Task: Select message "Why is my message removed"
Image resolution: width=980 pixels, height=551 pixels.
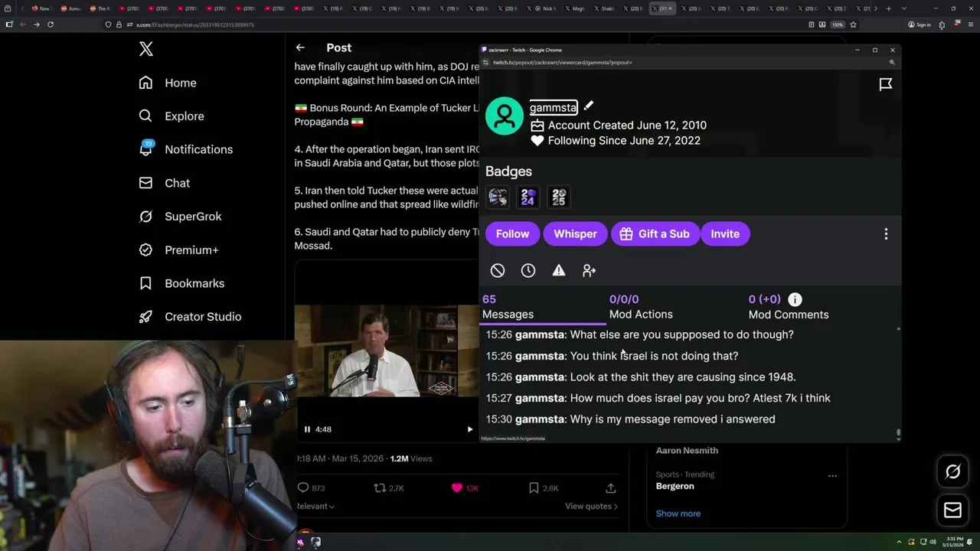Action: (630, 419)
